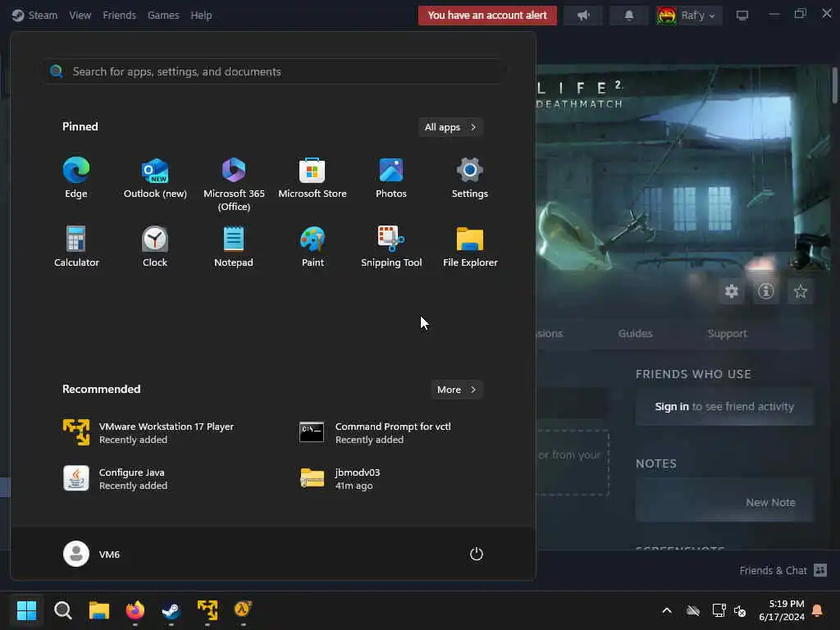The image size is (840, 630).
Task: Launch Photos from pinned apps
Action: coord(391,178)
